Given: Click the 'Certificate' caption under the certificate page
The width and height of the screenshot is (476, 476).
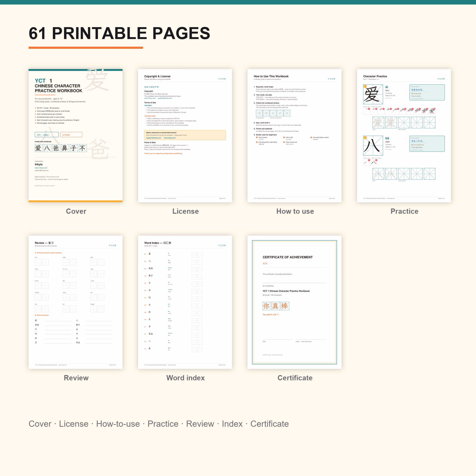Looking at the screenshot, I should tap(295, 378).
